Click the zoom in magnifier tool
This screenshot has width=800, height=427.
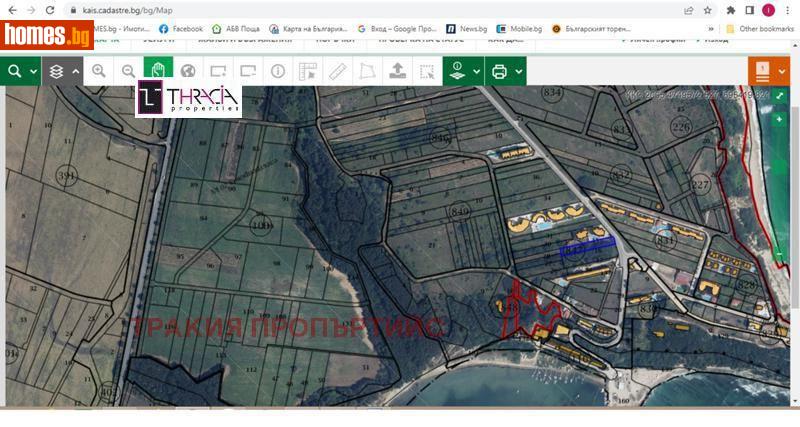98,71
